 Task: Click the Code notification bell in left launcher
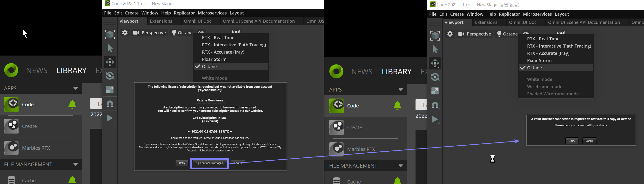point(72,104)
